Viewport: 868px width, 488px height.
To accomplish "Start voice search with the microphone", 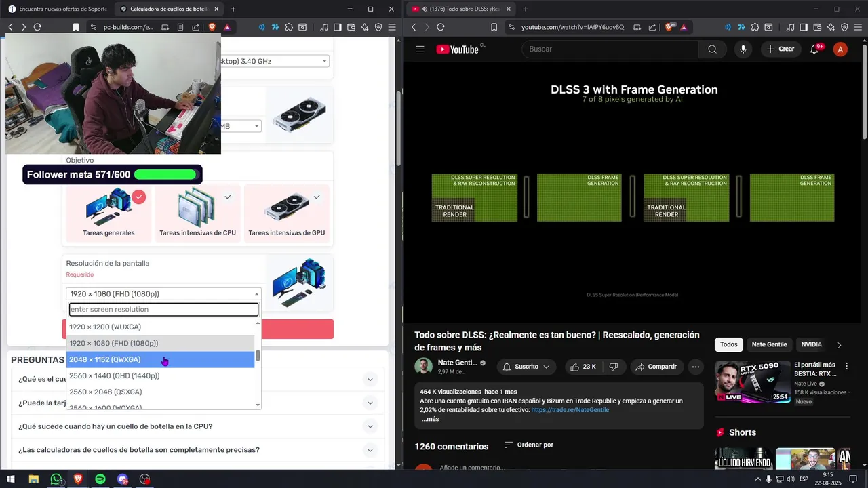I will (x=743, y=49).
